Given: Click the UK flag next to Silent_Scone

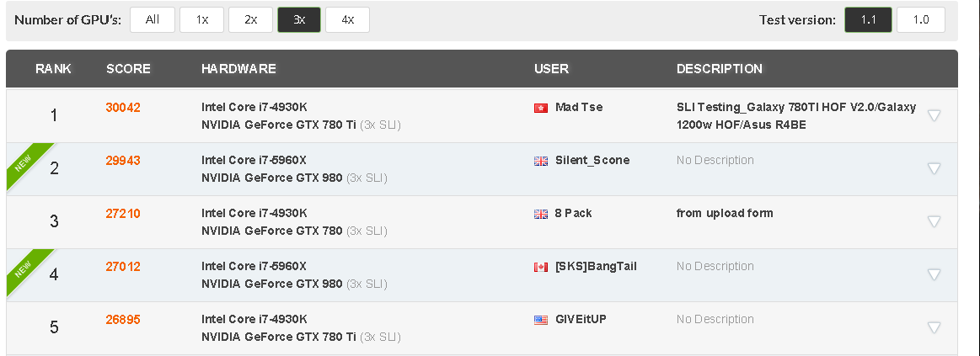Looking at the screenshot, I should pos(541,161).
